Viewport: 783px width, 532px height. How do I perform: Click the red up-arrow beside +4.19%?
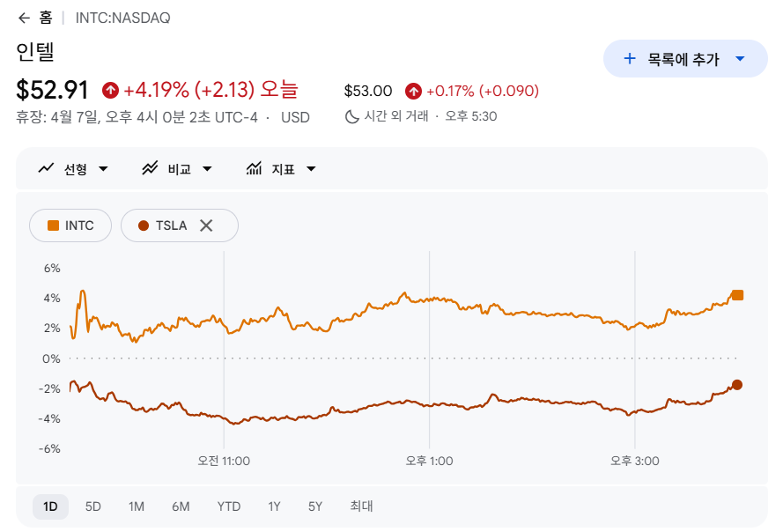(x=111, y=90)
